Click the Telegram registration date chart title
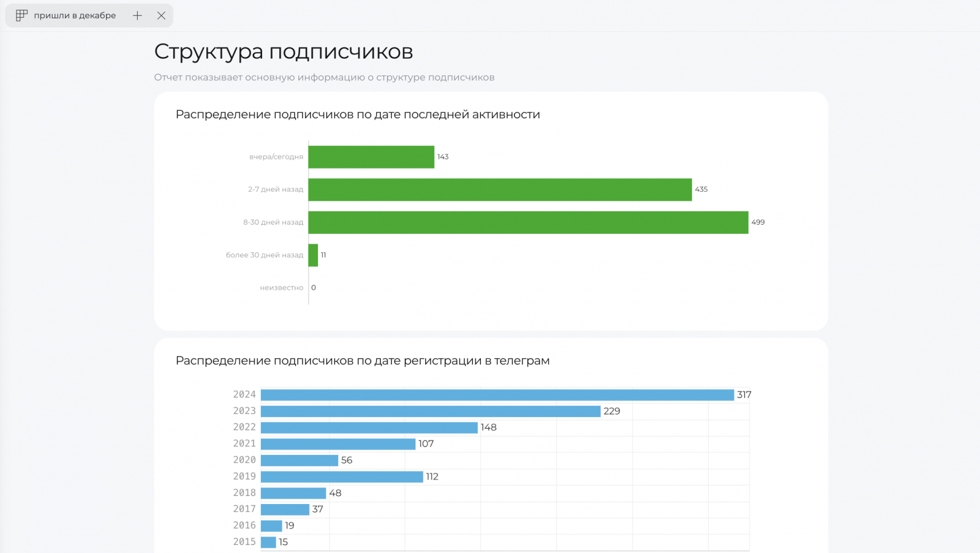Viewport: 980px width, 553px height. click(x=363, y=361)
